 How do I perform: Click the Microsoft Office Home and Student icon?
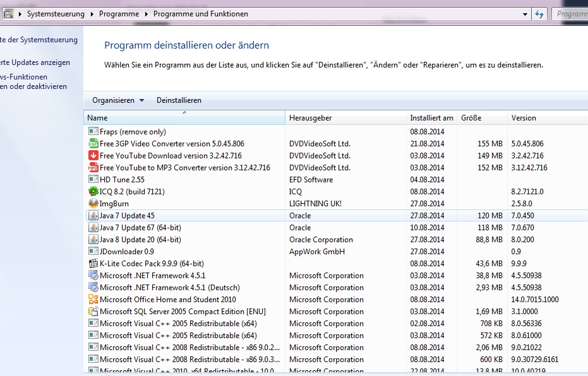point(93,299)
